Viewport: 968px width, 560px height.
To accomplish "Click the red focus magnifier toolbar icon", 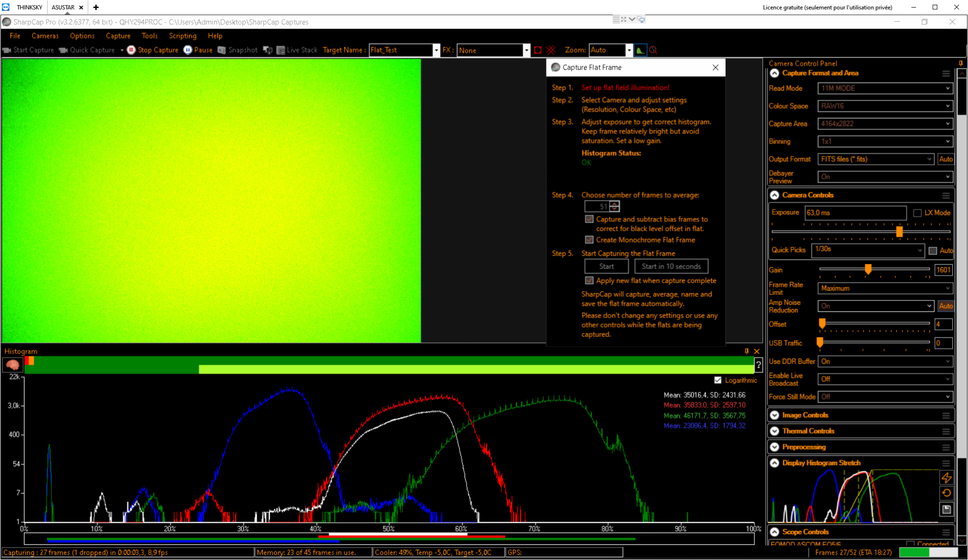I will click(x=653, y=50).
